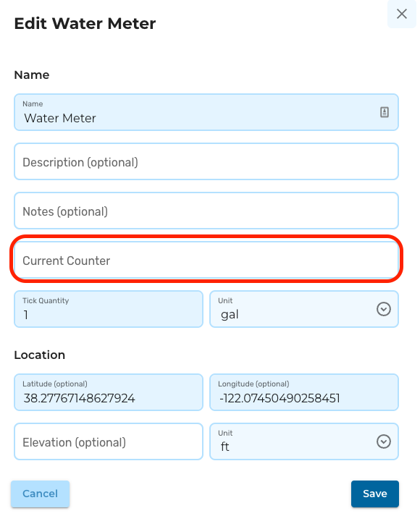Cancel editing the water meter

40,494
